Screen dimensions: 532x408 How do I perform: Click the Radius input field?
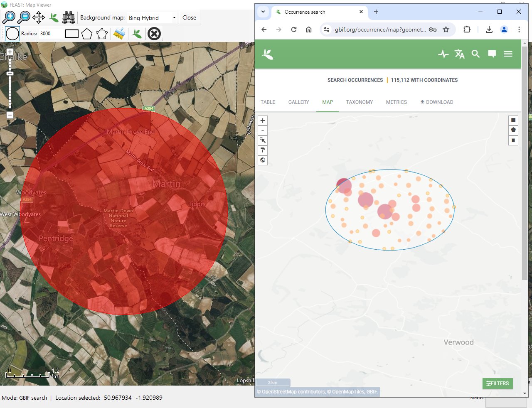(x=49, y=34)
